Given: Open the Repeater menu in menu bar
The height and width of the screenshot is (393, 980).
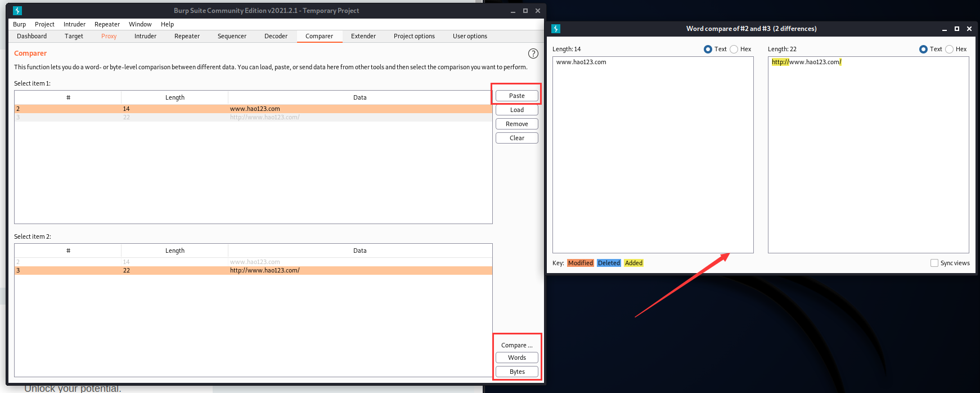Looking at the screenshot, I should [x=107, y=24].
